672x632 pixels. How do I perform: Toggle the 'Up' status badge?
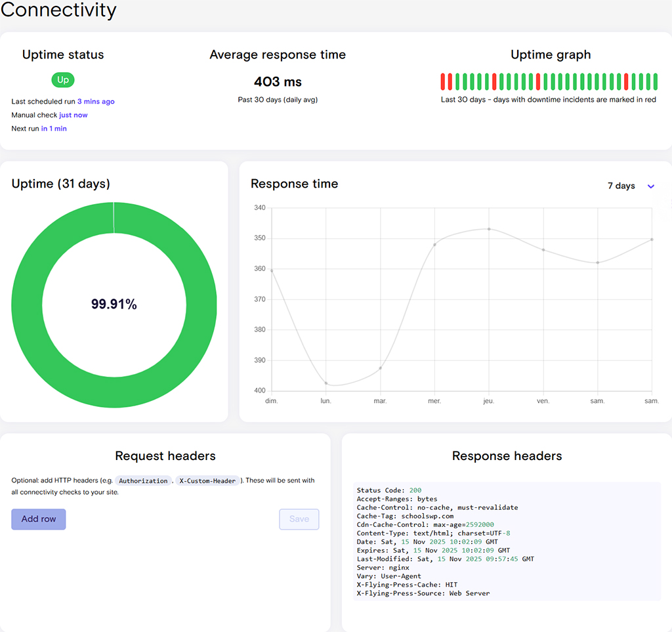point(62,79)
